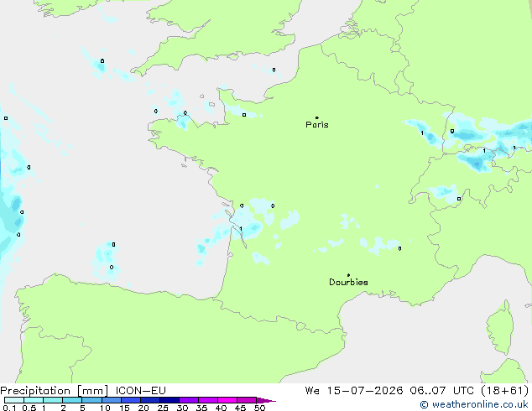Click the legend value 50
Screen dimensions: 532x411
[x=259, y=408]
